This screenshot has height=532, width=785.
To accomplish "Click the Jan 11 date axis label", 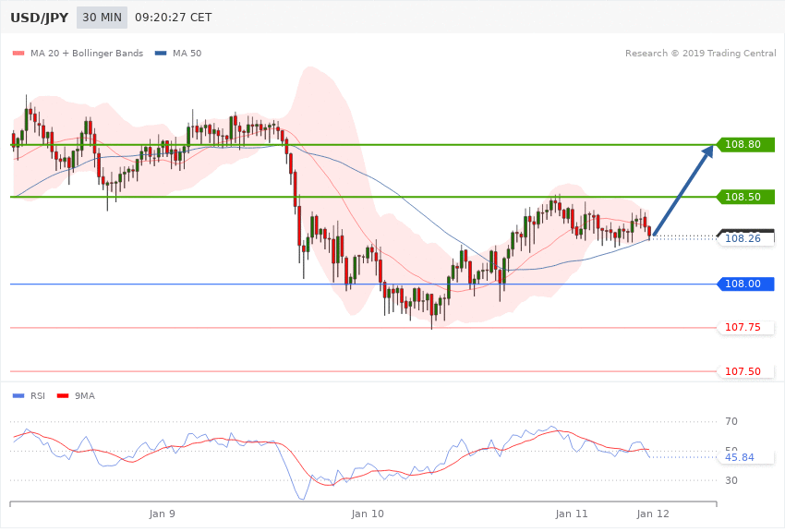I will click(x=572, y=514).
